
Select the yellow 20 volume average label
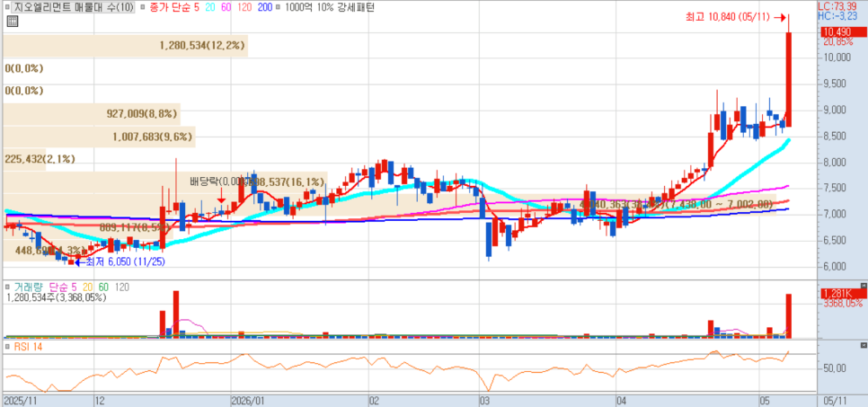tap(87, 288)
